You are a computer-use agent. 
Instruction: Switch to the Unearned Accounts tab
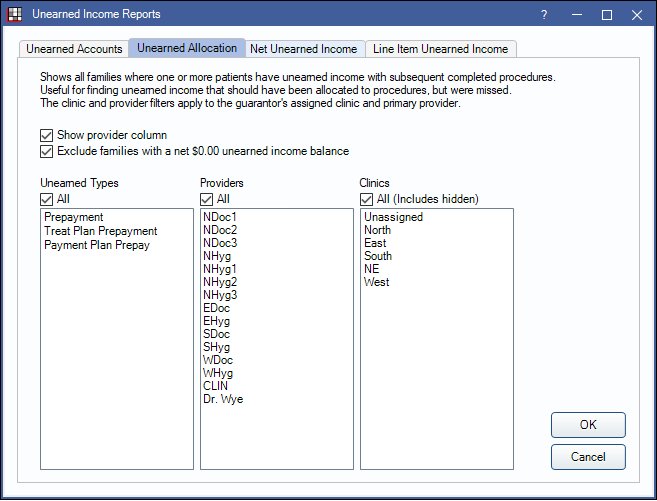coord(74,49)
